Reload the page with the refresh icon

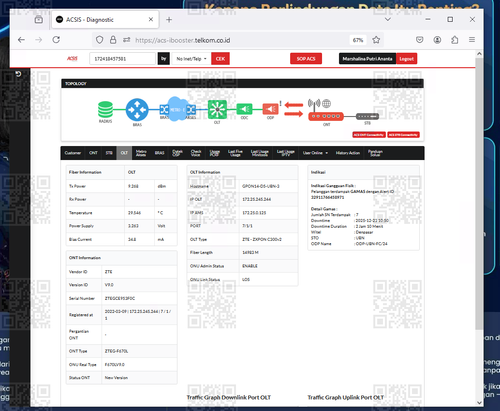pos(56,40)
